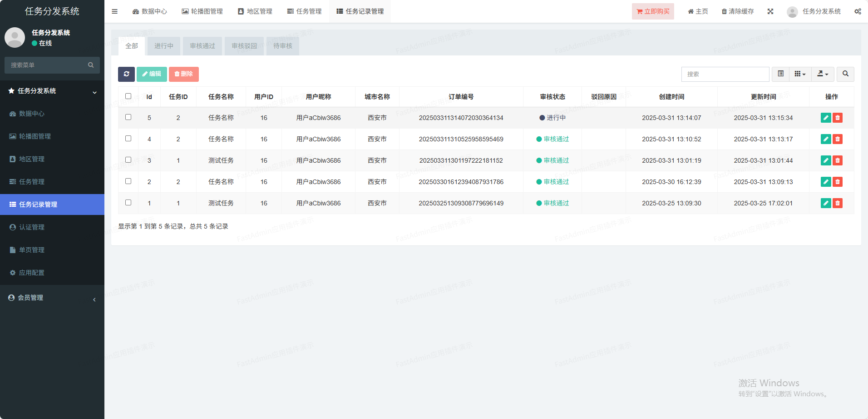Switch to the 审核驳回 filter tab
The image size is (868, 419).
[244, 46]
